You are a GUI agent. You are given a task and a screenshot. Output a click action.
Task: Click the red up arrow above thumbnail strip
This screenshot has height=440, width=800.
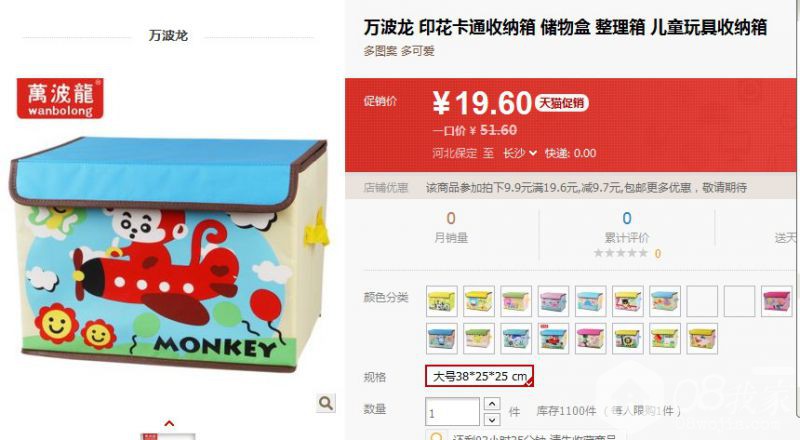point(169,423)
